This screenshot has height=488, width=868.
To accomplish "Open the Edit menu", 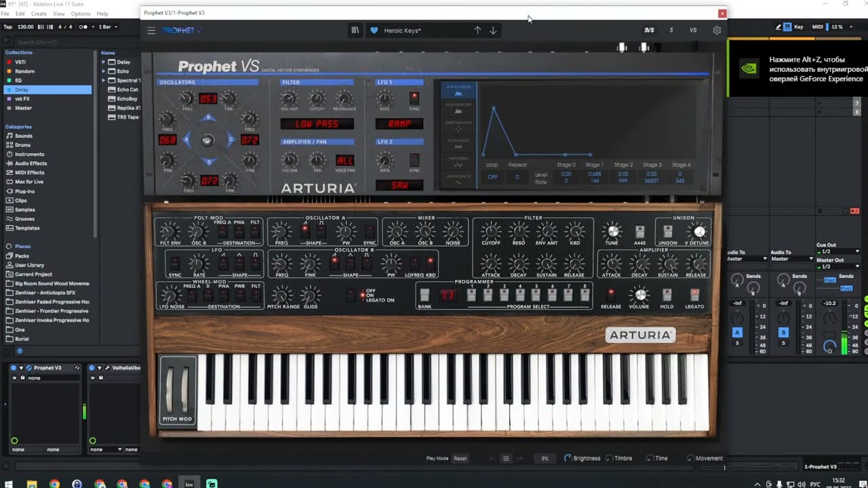I will pyautogui.click(x=20, y=14).
